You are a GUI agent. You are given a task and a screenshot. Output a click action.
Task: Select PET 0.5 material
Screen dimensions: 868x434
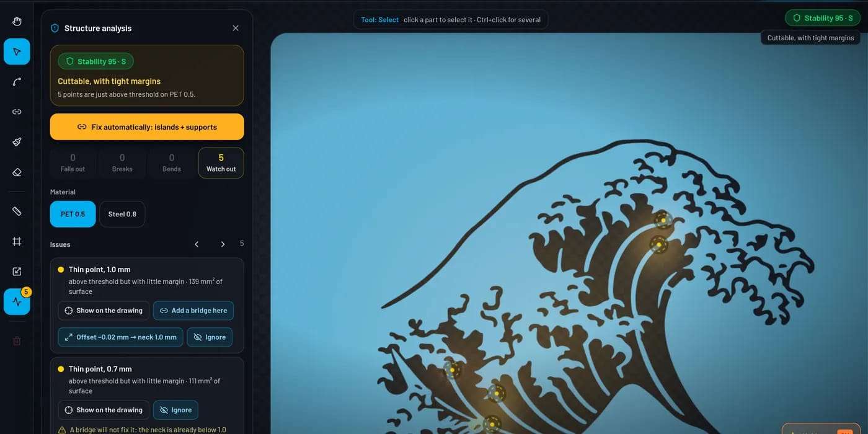tap(73, 214)
